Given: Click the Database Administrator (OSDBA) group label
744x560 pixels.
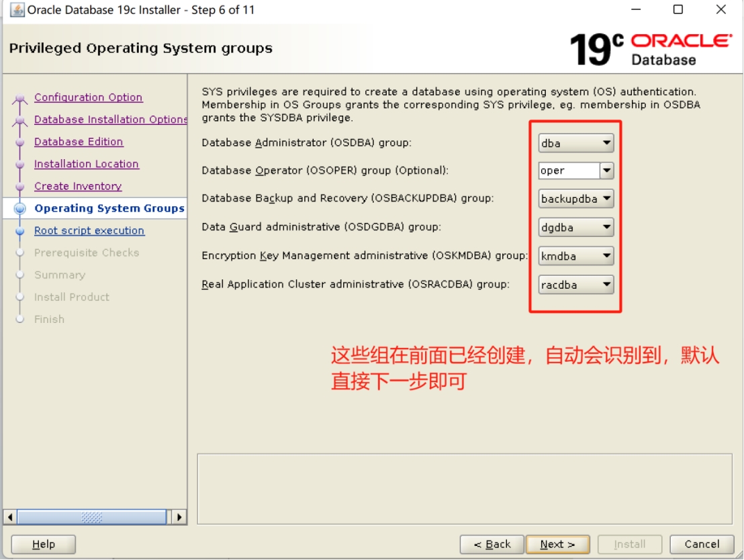Looking at the screenshot, I should pyautogui.click(x=306, y=143).
